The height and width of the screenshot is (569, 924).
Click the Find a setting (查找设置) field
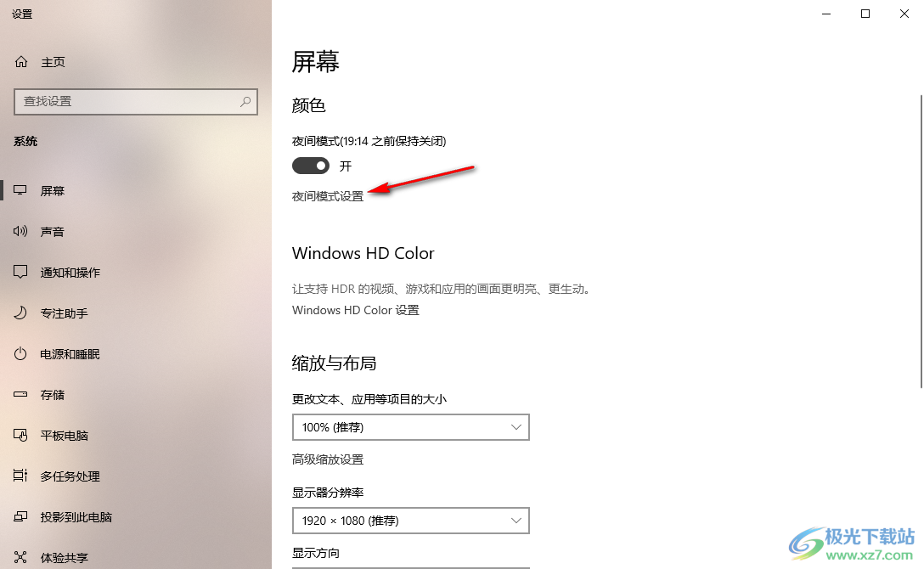pos(136,101)
